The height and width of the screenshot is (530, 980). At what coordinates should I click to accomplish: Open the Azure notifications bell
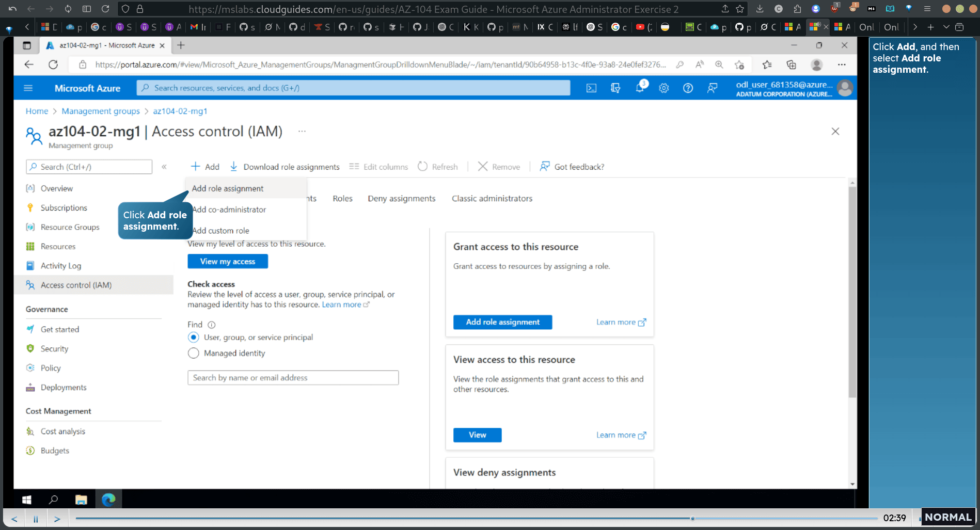point(640,88)
